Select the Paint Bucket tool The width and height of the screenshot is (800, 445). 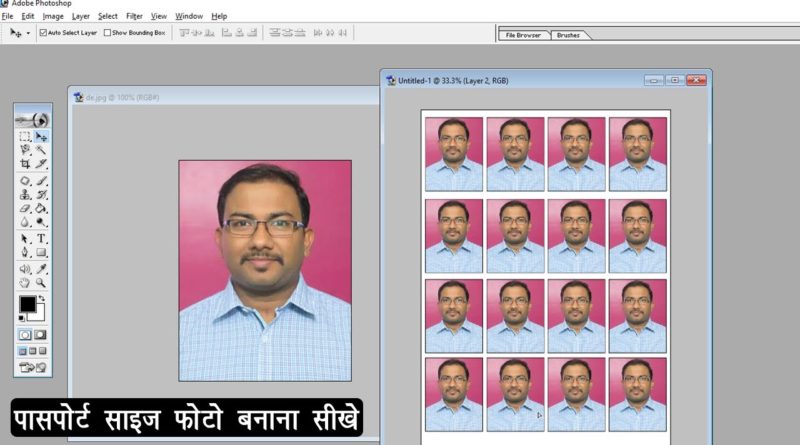(x=41, y=209)
